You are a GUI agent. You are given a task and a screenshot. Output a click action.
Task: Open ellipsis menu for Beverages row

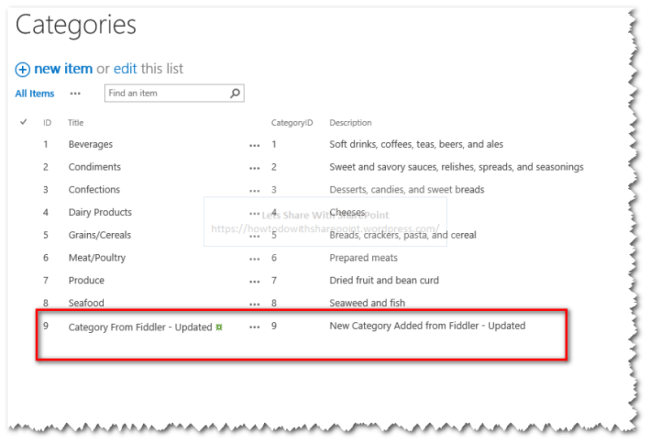tap(255, 146)
